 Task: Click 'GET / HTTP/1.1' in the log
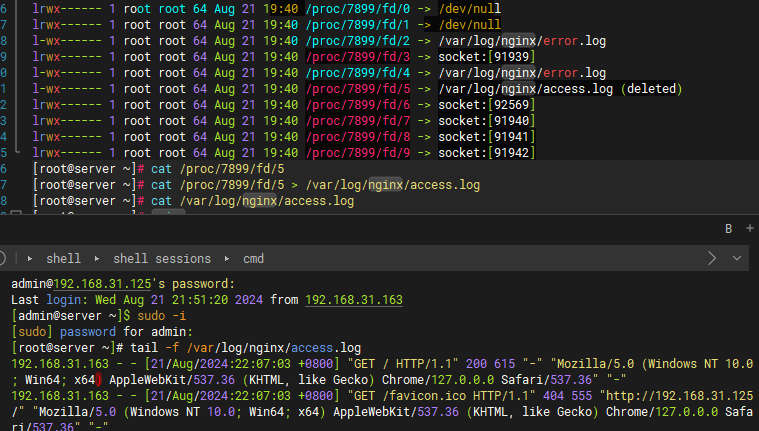[x=403, y=364]
